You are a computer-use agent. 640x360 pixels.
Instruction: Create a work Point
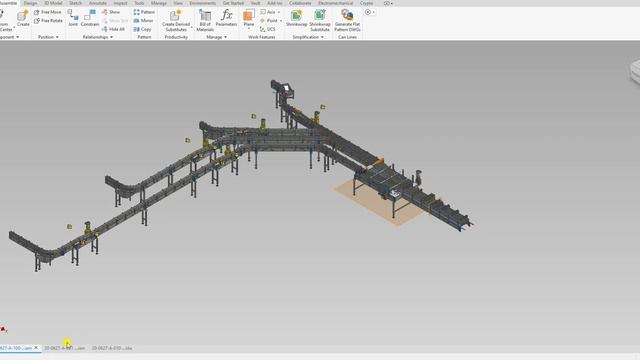pos(269,21)
